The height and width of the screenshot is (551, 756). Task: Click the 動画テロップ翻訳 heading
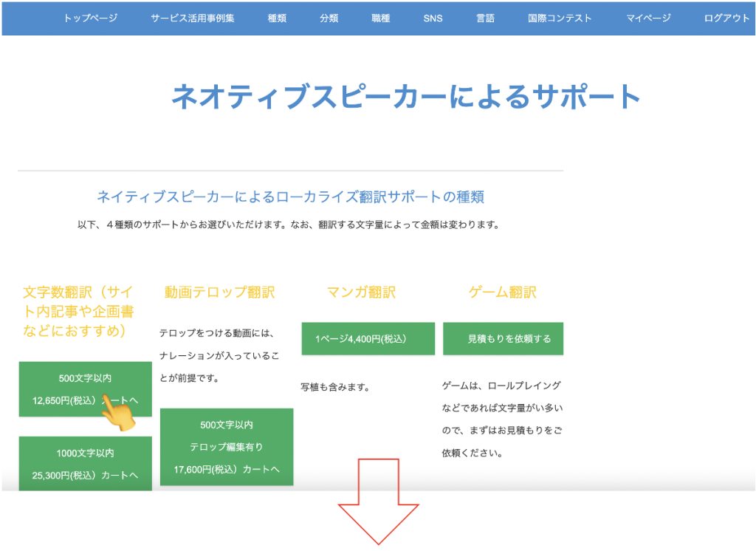point(219,292)
